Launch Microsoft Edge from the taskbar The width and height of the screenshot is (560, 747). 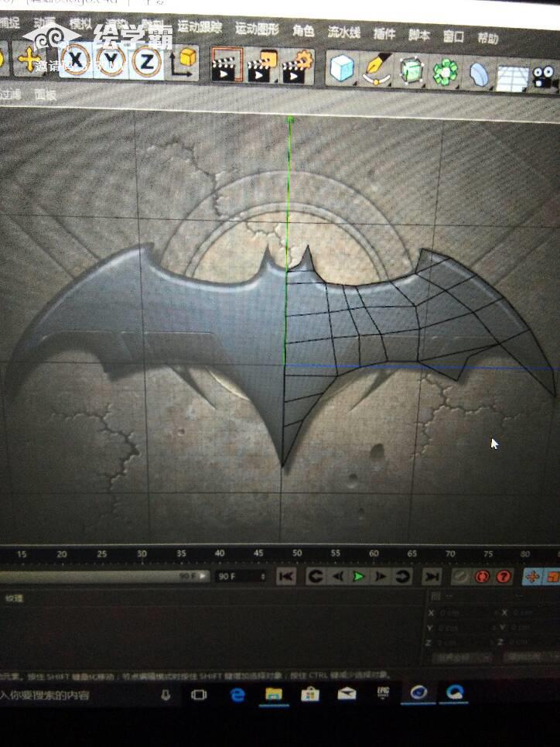(x=237, y=694)
